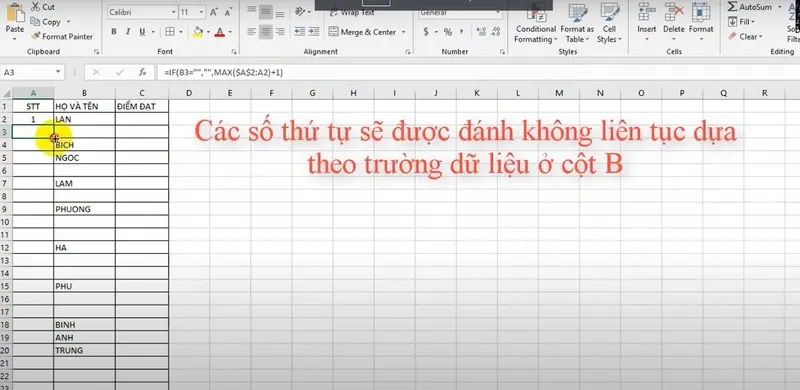Center text horizontally
This screenshot has width=800, height=390.
click(265, 32)
